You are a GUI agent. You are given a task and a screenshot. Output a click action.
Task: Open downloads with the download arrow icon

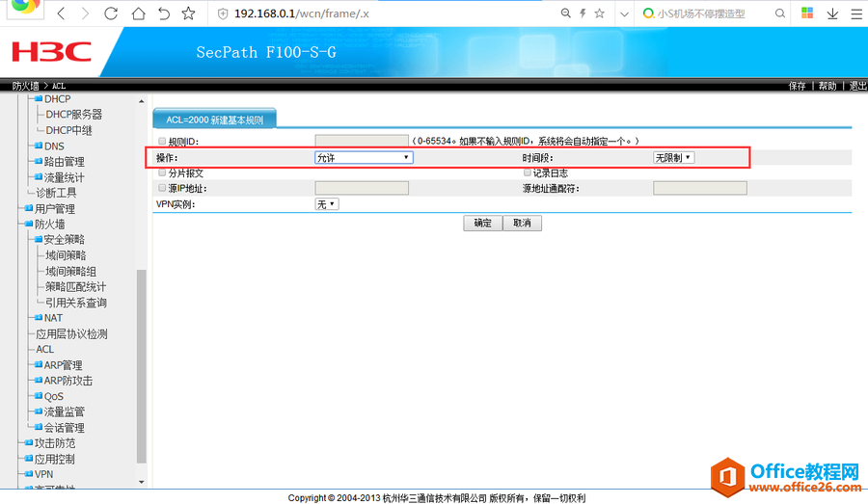[x=832, y=13]
